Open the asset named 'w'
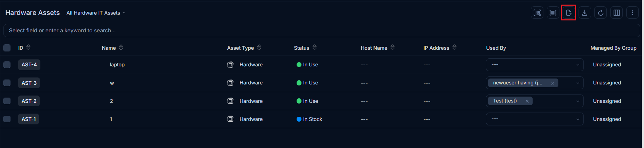The width and height of the screenshot is (644, 148). pyautogui.click(x=112, y=83)
